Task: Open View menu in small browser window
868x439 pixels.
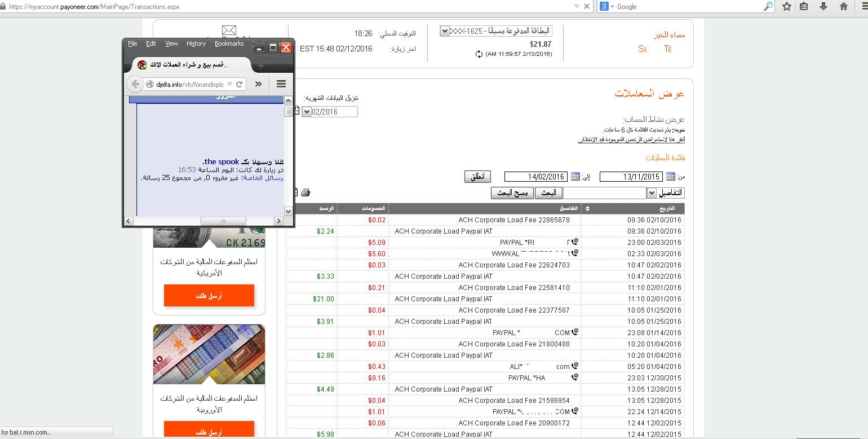Action: tap(171, 43)
